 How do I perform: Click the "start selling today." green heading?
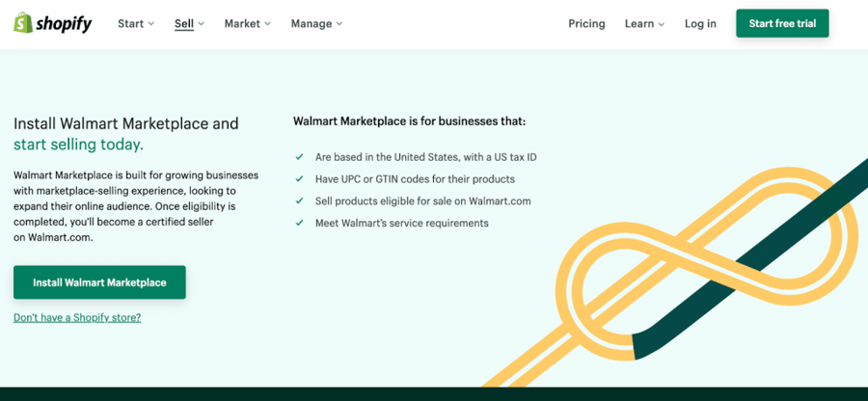pyautogui.click(x=78, y=145)
